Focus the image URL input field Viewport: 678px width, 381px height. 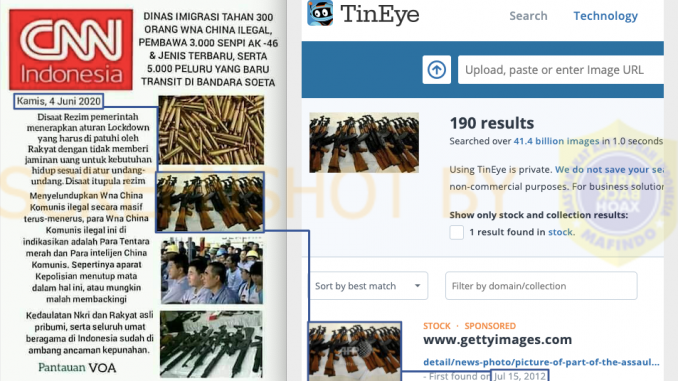tap(561, 70)
